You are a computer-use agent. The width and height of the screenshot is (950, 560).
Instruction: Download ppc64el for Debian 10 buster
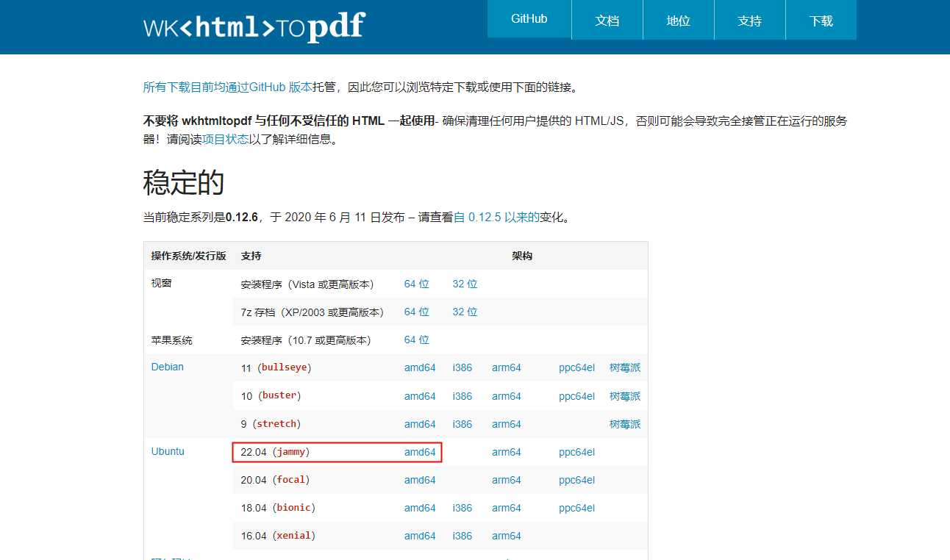576,396
